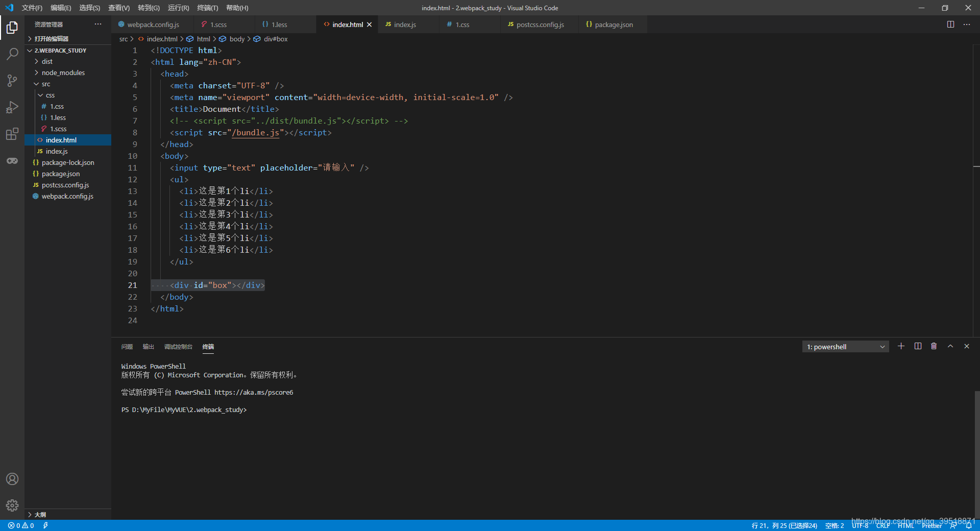Image resolution: width=980 pixels, height=531 pixels.
Task: Open the 文件(F) menu
Action: pos(32,8)
